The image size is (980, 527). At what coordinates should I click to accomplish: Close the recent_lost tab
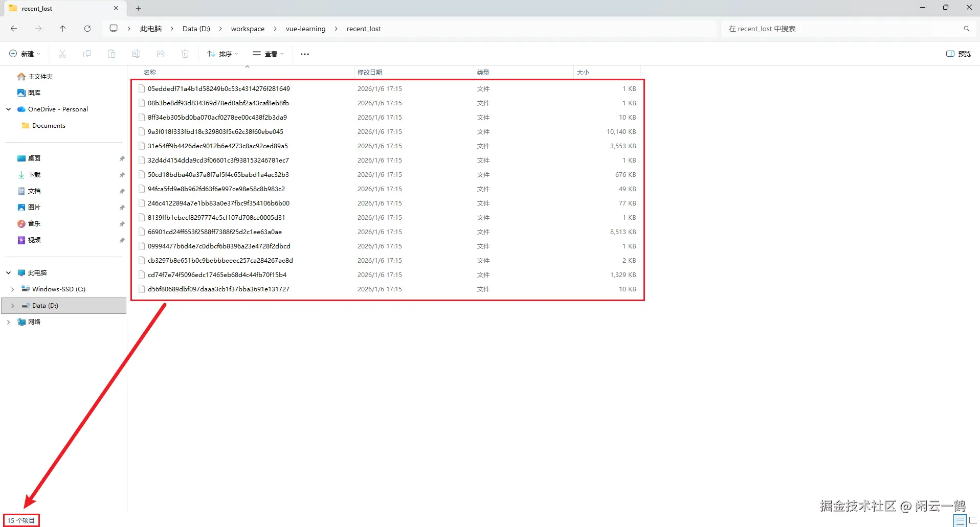[x=116, y=8]
